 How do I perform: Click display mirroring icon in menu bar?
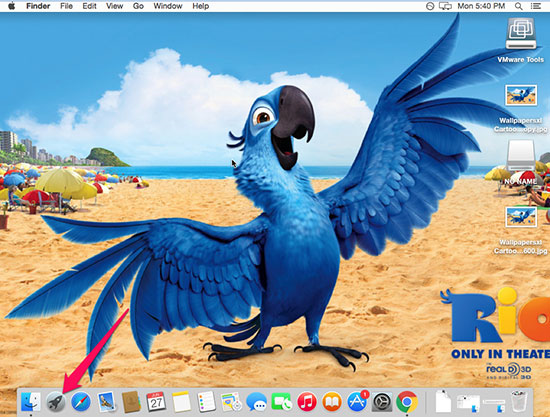click(x=445, y=6)
